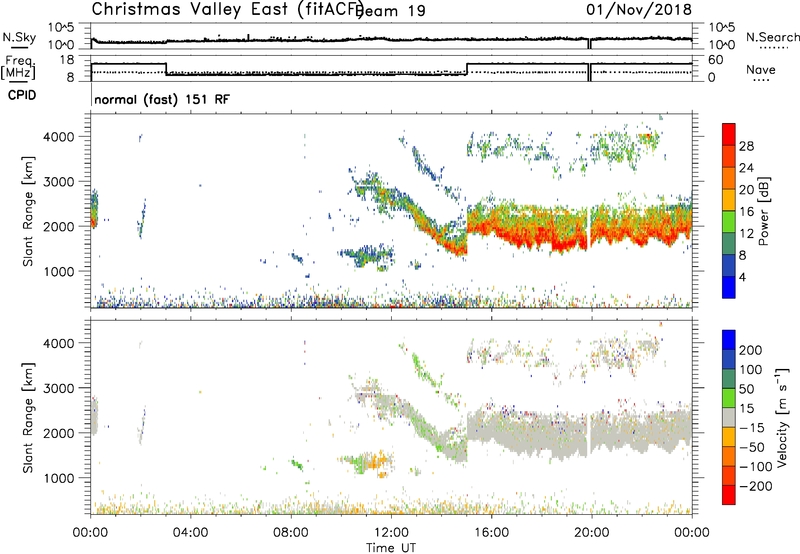This screenshot has width=800, height=554.
Task: Click the solid line sample under 'N.Sky'
Action: click(x=19, y=47)
